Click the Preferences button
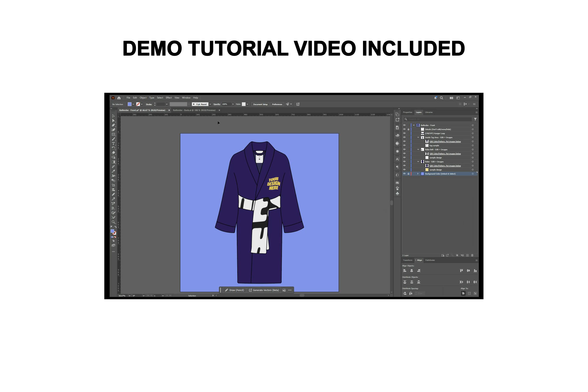This screenshot has width=588, height=392. point(277,104)
